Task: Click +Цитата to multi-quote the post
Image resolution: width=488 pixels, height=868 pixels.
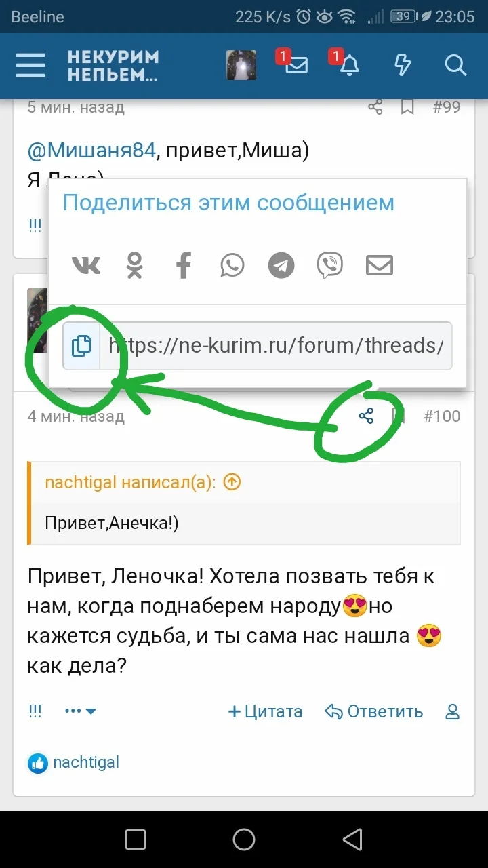Action: 265,711
